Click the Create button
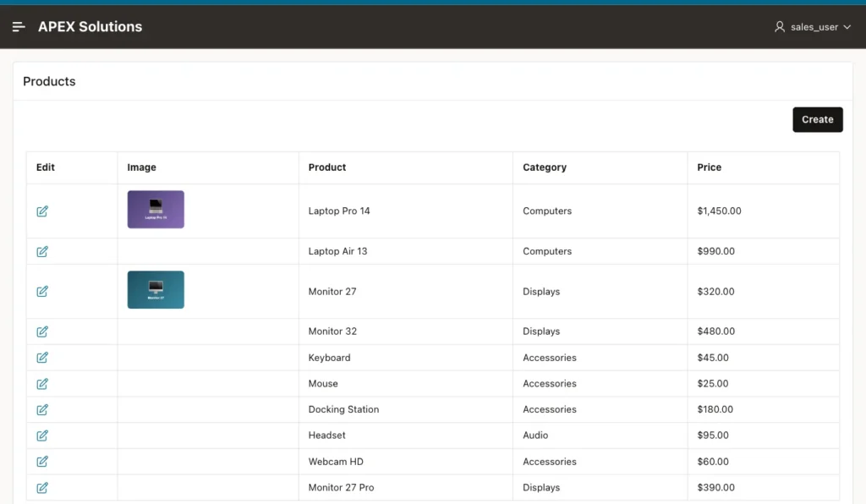Screen dimensions: 866x504 coord(818,119)
